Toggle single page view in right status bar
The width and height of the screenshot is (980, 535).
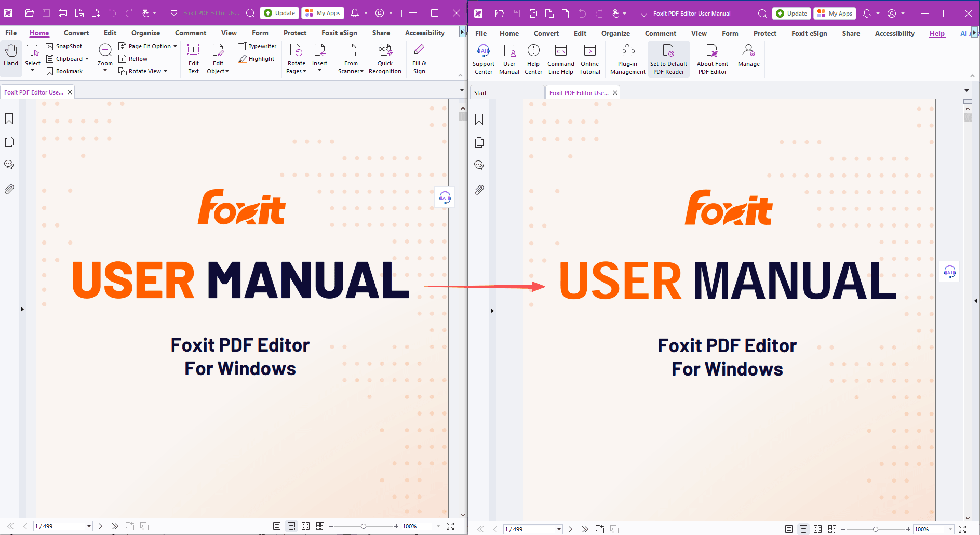(789, 529)
